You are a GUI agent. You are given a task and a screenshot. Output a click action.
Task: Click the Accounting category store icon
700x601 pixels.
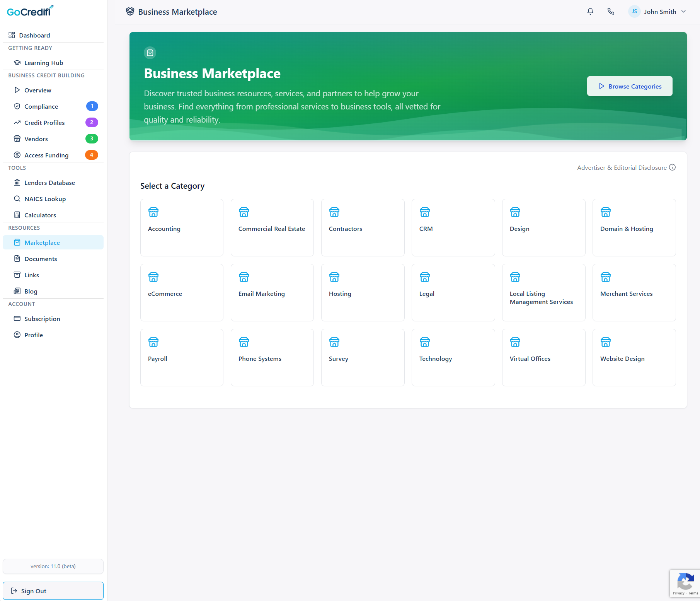(x=153, y=212)
